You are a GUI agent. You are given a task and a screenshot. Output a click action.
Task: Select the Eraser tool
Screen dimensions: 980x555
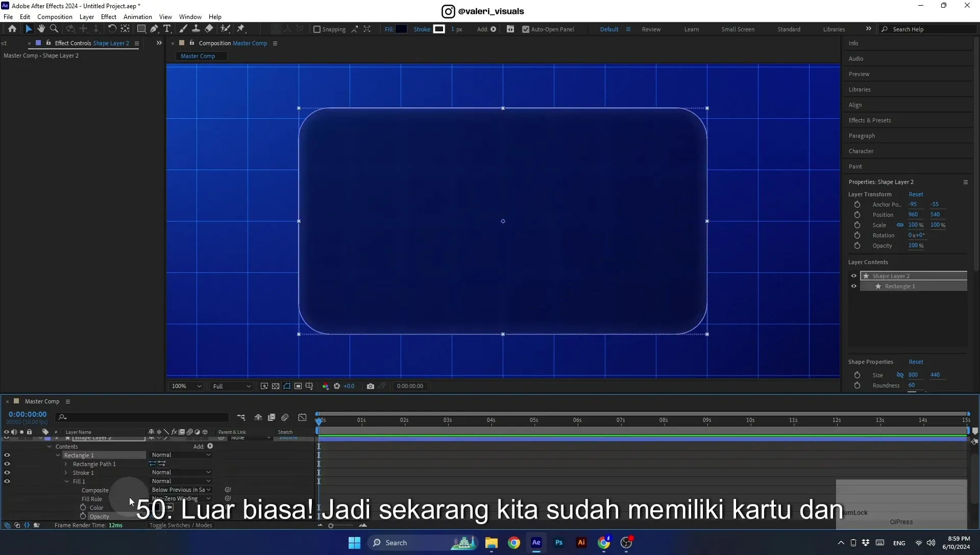(x=209, y=29)
